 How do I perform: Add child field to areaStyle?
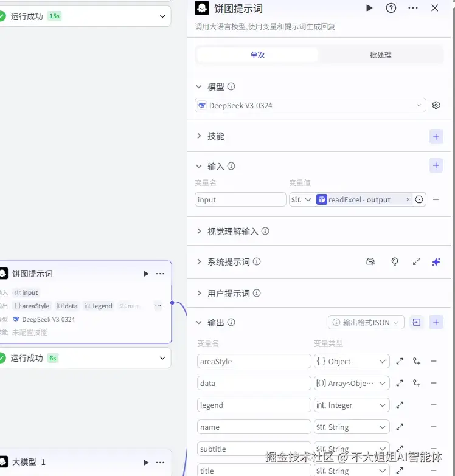point(417,361)
